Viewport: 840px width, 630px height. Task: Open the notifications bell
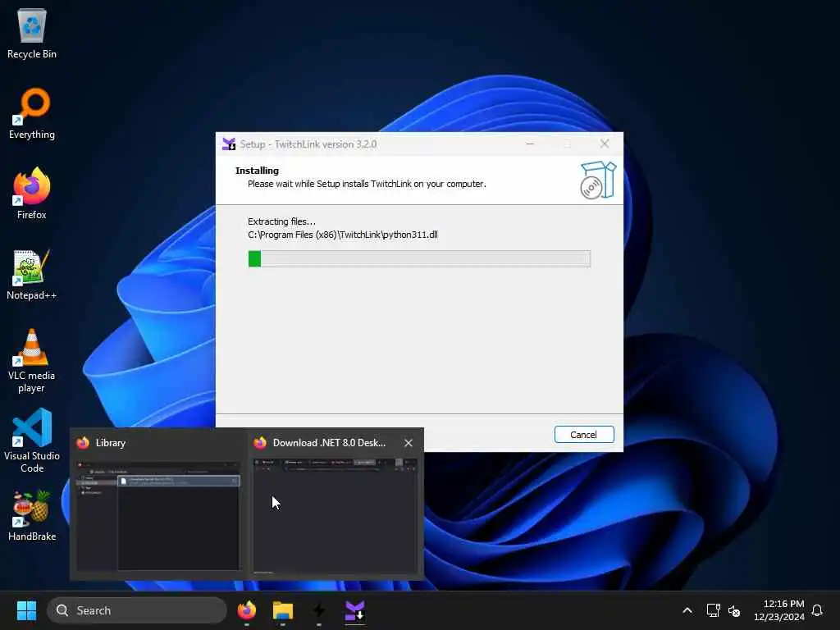817,610
